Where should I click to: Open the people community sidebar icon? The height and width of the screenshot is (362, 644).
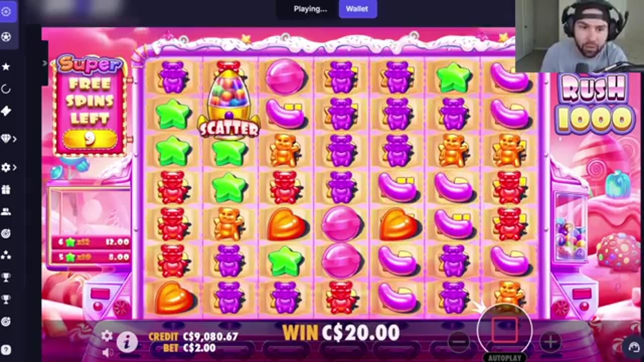click(x=6, y=212)
